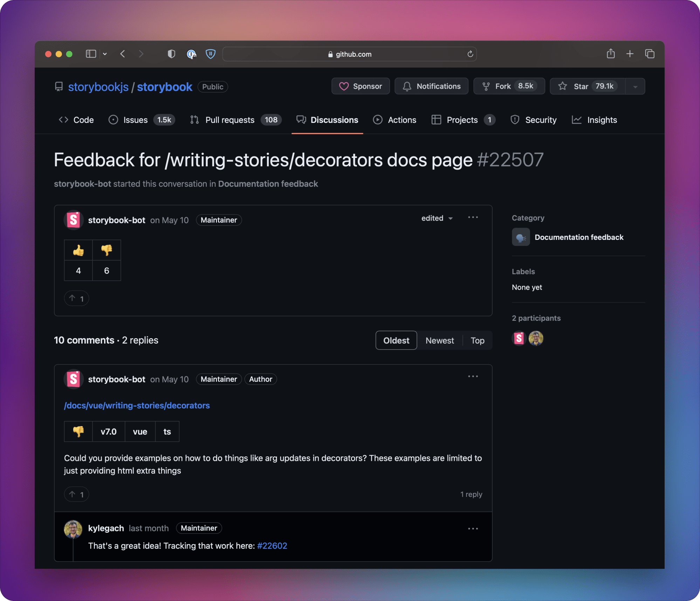The height and width of the screenshot is (601, 700).
Task: Click the privacy report half-shield icon
Action: 171,54
